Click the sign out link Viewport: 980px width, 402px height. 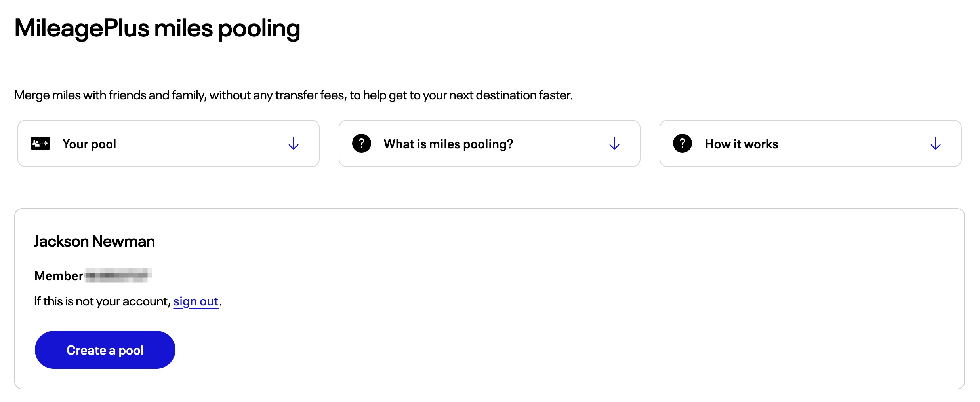tap(196, 301)
